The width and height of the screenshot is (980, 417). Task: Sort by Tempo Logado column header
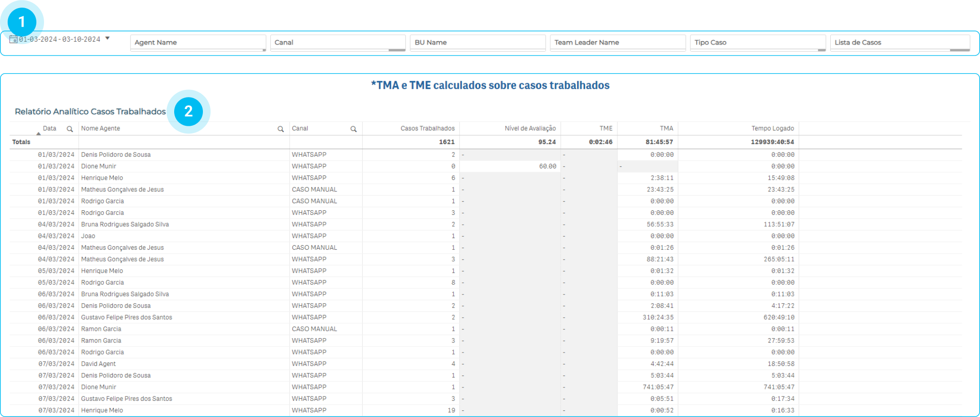(x=772, y=129)
